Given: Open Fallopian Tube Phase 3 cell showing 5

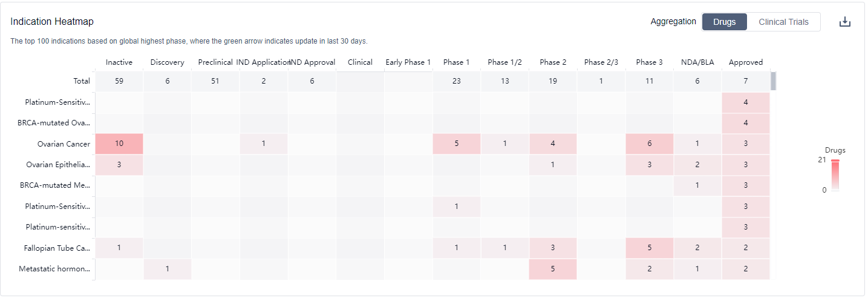Looking at the screenshot, I should [649, 248].
